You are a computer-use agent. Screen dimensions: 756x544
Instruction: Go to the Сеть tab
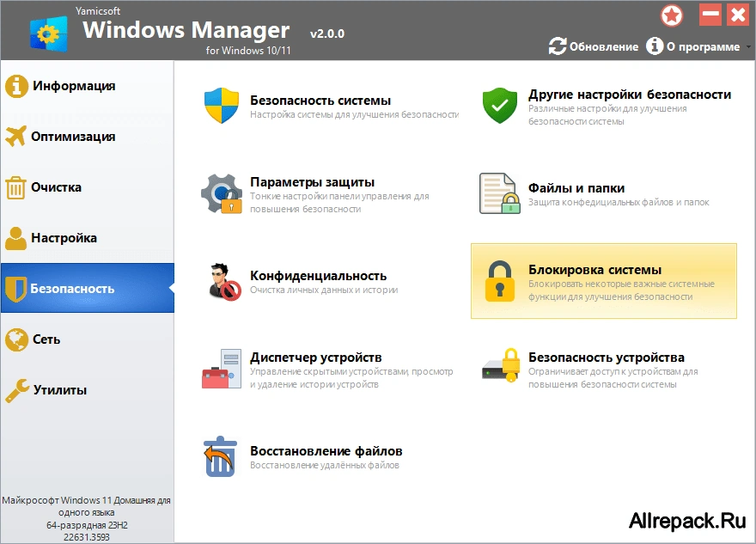tap(88, 339)
